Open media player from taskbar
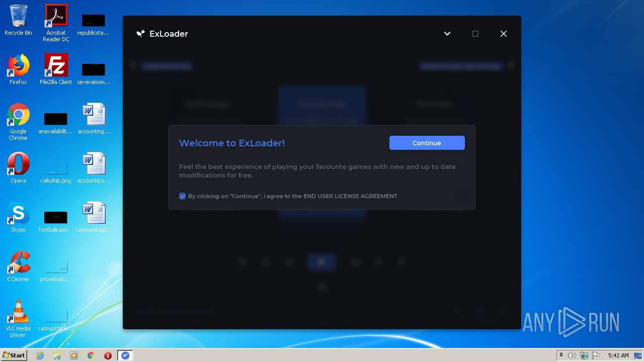 pyautogui.click(x=74, y=355)
